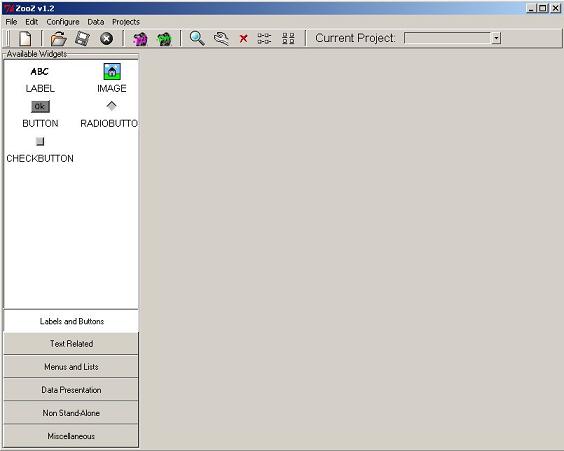The height and width of the screenshot is (451, 564).
Task: Click the wrench configure icon
Action: coord(221,38)
